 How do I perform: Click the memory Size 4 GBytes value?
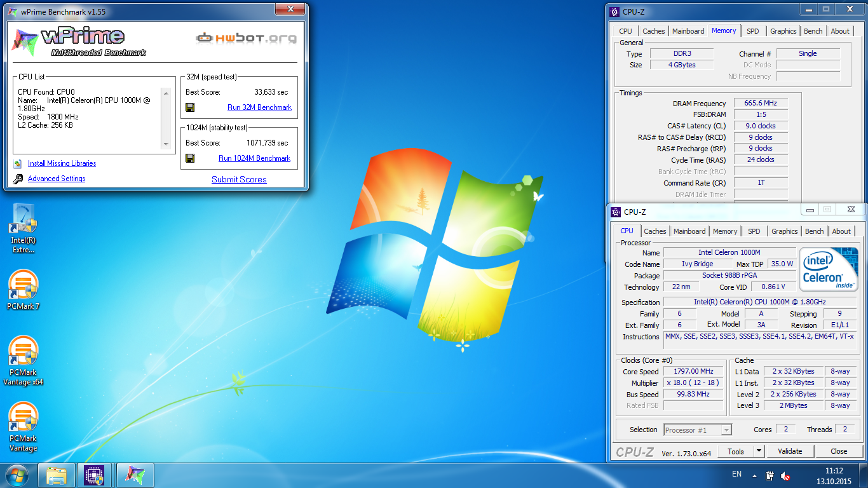(x=681, y=65)
